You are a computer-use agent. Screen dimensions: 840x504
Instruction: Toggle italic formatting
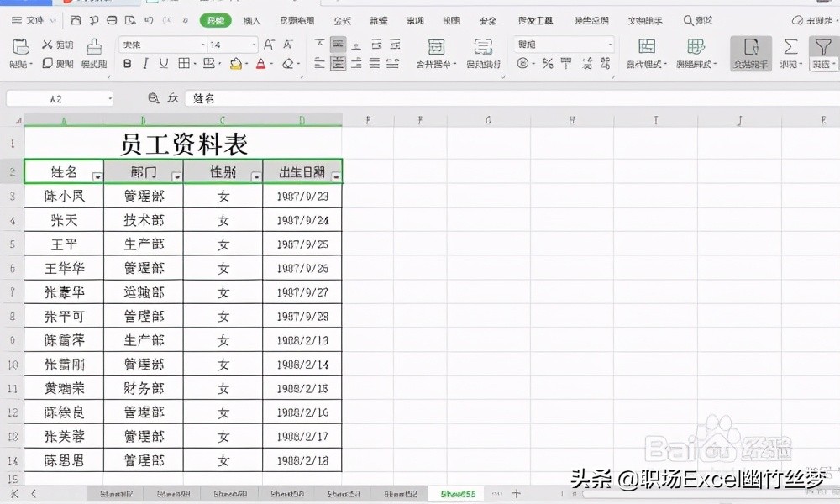click(144, 63)
